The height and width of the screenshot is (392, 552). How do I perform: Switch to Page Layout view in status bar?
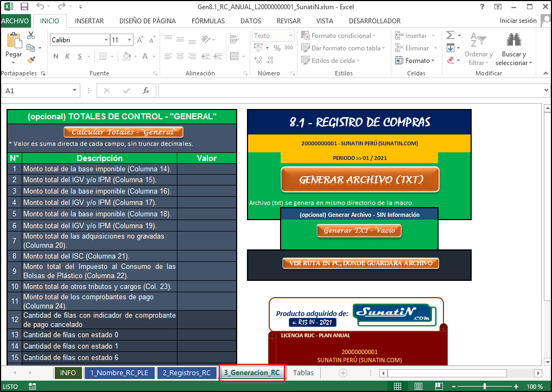(x=417, y=386)
